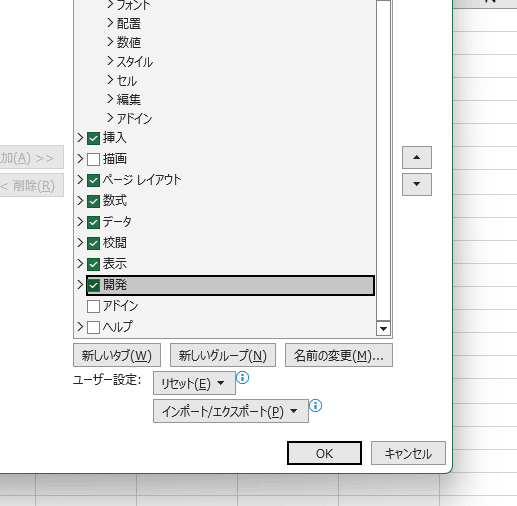The width and height of the screenshot is (517, 506).
Task: Click the キャンセル button
Action: pos(408,453)
